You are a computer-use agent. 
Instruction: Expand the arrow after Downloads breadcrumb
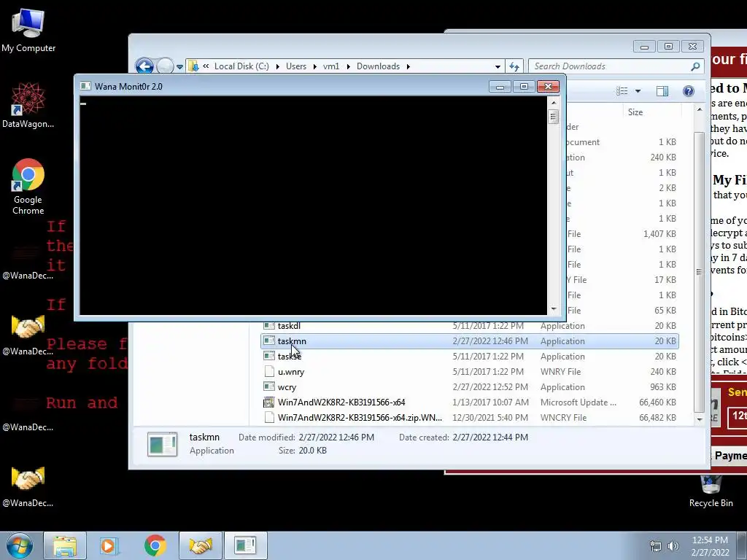pyautogui.click(x=409, y=66)
